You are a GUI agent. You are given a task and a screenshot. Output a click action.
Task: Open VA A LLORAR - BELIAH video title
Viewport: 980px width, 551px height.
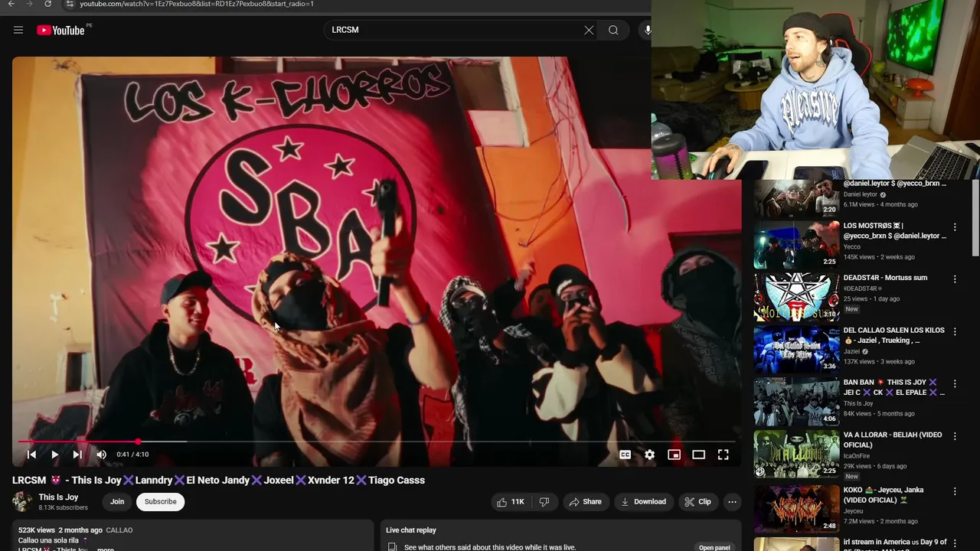893,439
